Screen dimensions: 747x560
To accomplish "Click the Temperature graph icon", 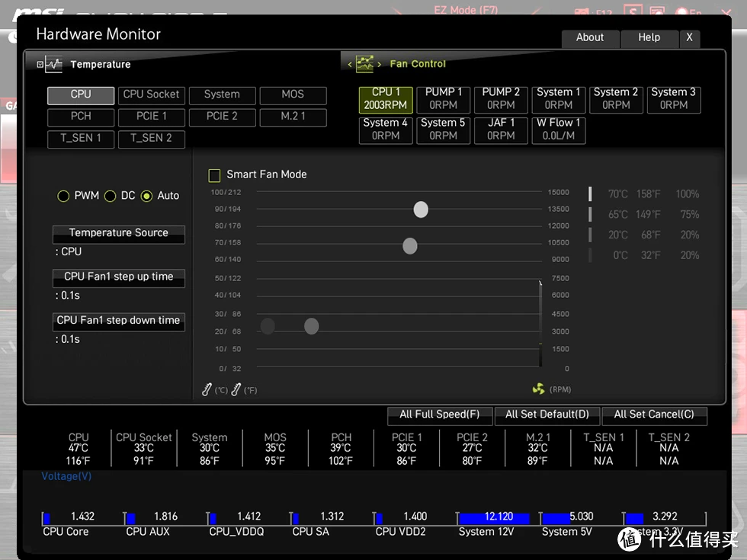I will [x=53, y=65].
